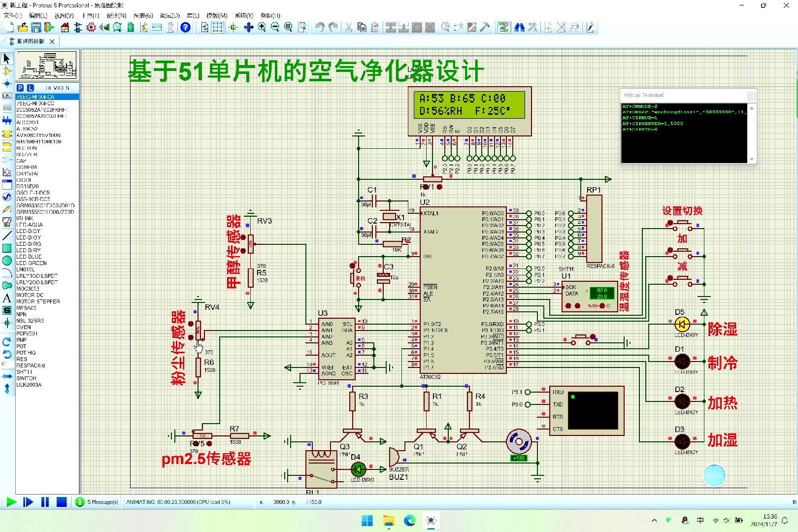Click the schematic overview thumbnail
The image size is (798, 532).
(x=47, y=66)
